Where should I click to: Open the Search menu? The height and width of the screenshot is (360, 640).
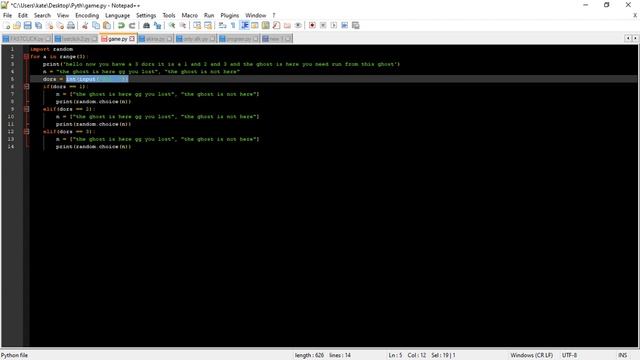click(x=42, y=15)
